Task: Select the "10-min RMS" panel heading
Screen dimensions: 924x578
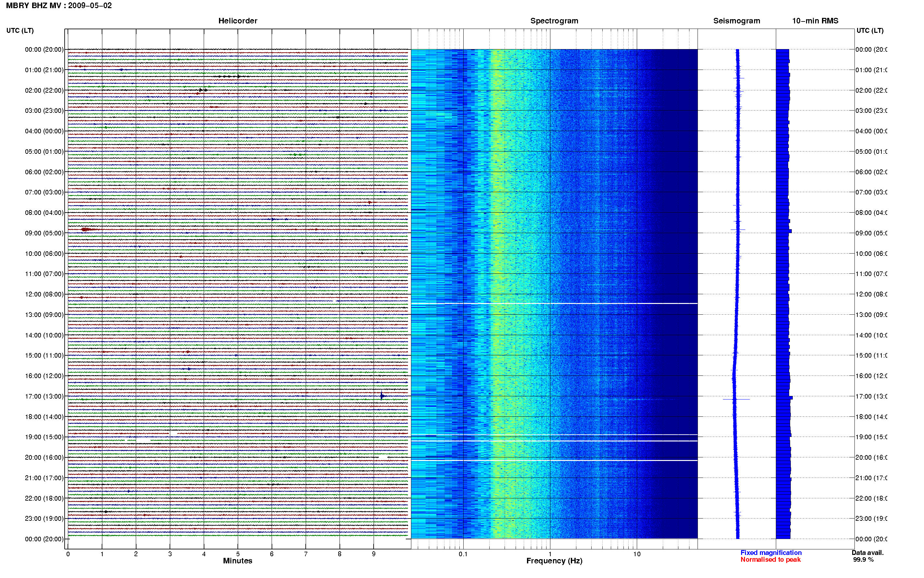Action: click(815, 21)
